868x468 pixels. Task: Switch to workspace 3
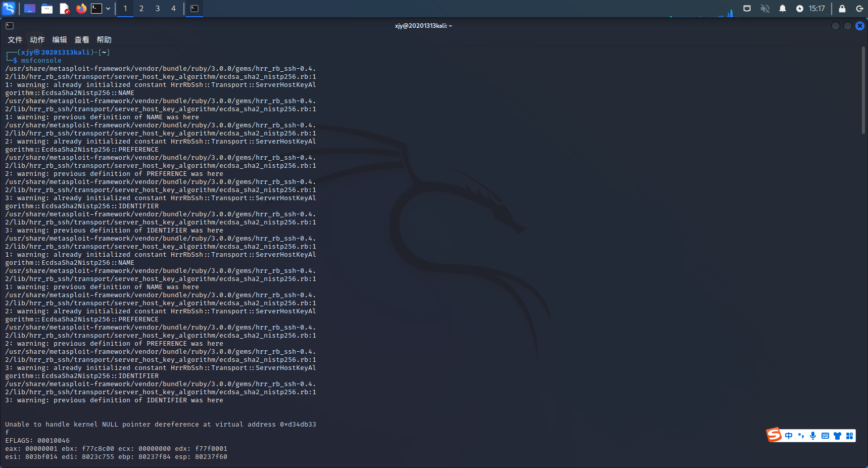(x=158, y=9)
